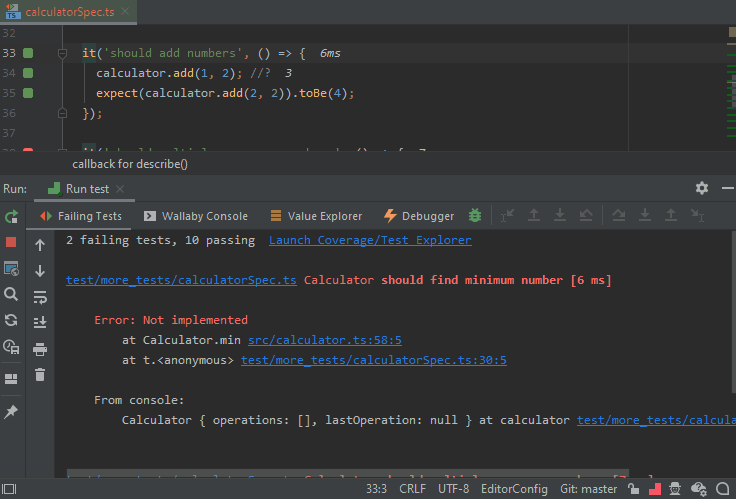Jump to previous failure with up arrow

40,245
